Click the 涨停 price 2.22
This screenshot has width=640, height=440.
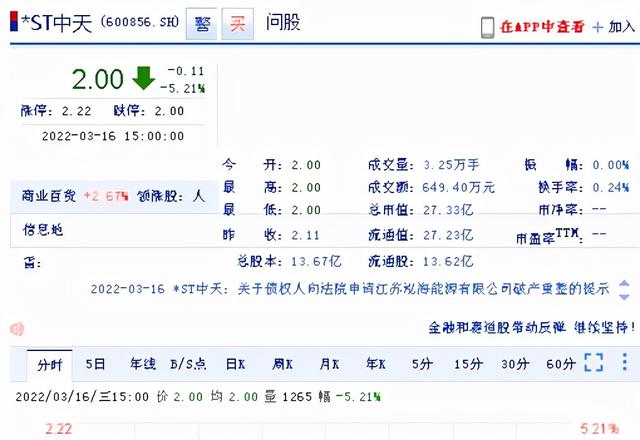coord(76,111)
